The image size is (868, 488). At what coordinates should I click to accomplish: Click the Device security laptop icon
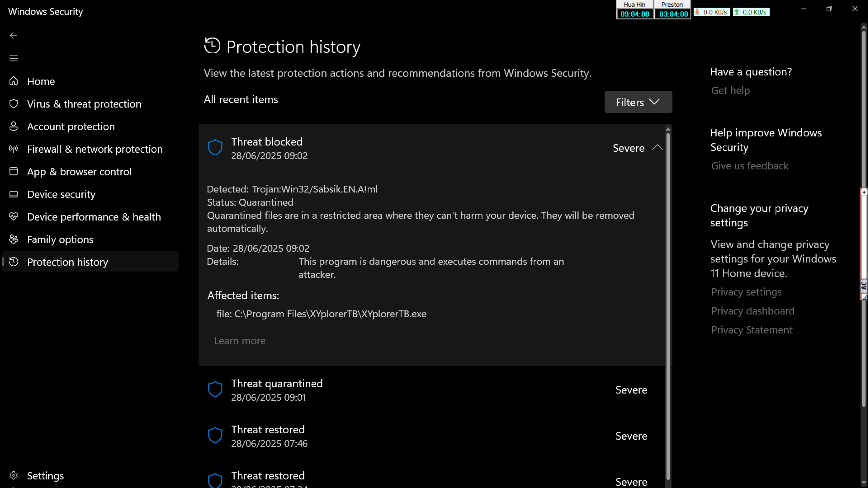pyautogui.click(x=13, y=194)
